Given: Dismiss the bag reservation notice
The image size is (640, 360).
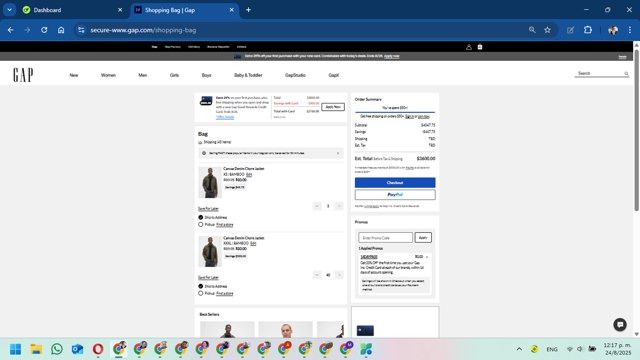Looking at the screenshot, I should (x=338, y=153).
